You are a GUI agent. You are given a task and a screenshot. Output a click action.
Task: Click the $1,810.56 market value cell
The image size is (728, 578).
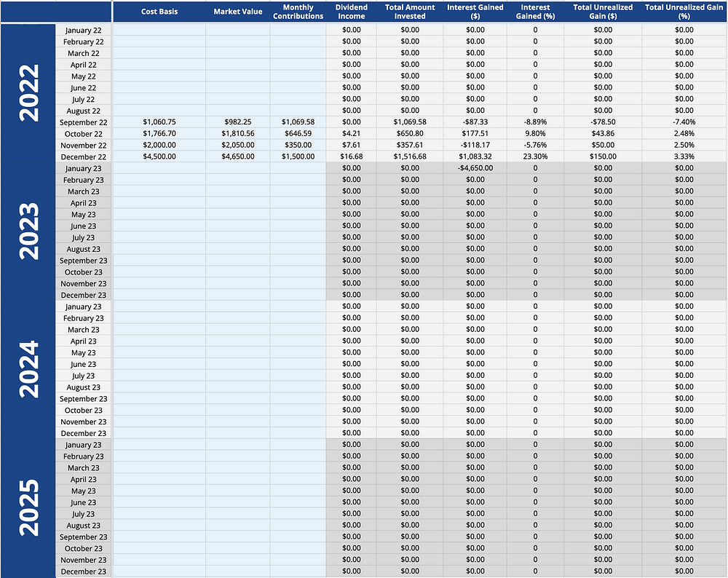237,134
